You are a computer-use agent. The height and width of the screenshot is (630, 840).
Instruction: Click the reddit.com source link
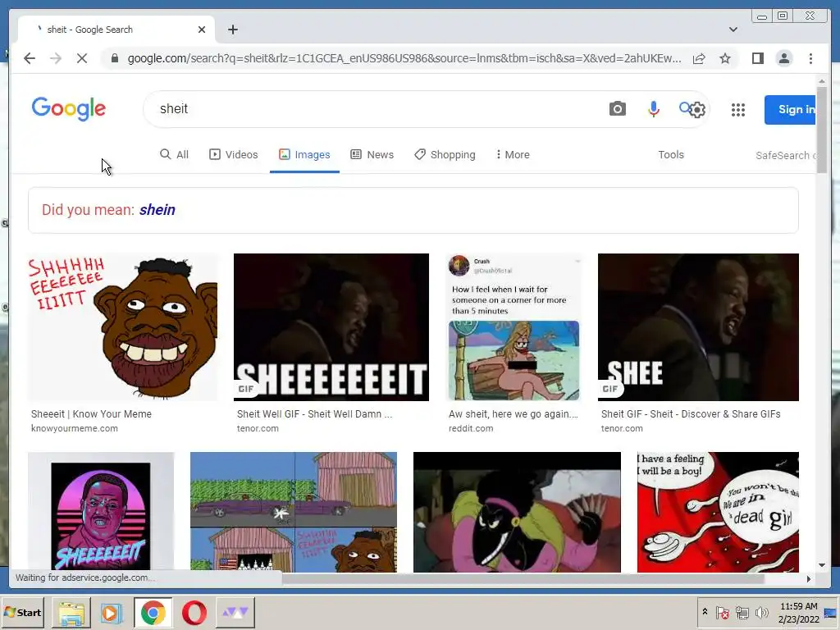(x=471, y=428)
